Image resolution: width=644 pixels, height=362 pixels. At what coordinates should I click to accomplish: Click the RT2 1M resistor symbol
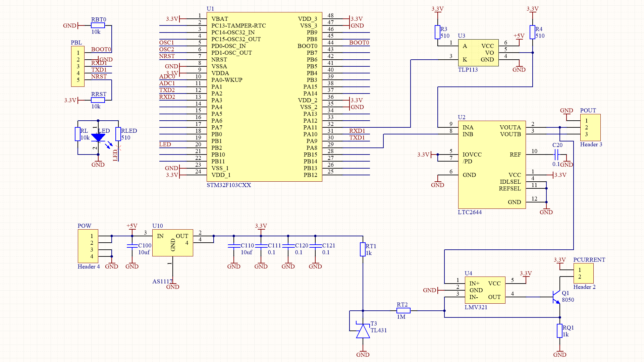point(403,311)
